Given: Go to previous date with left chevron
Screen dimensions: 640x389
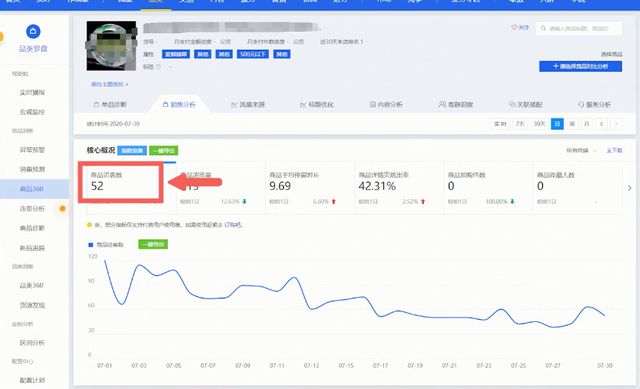Looking at the screenshot, I should point(601,124).
